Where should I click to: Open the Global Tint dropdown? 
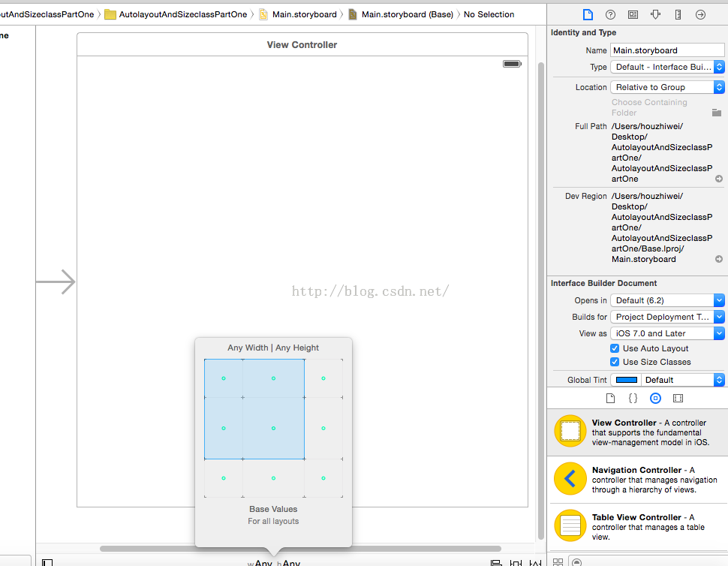[x=682, y=380]
